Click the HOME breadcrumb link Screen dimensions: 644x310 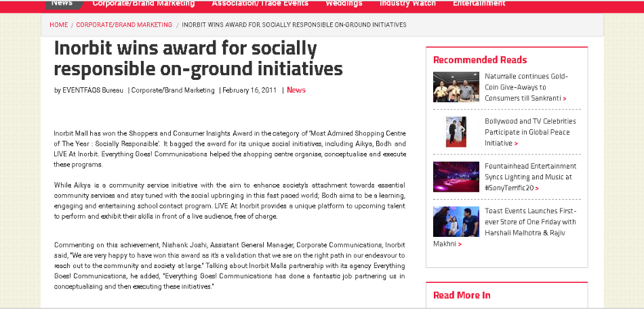point(59,24)
